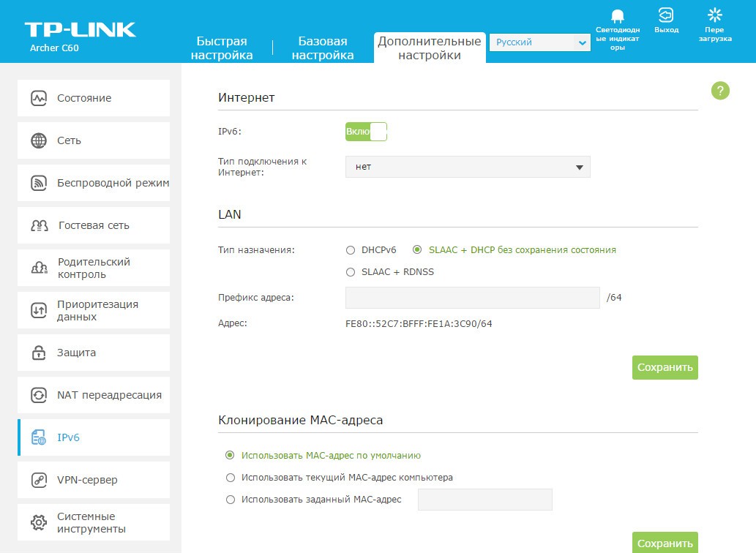Open the Состояние status section icon
The height and width of the screenshot is (553, 756).
(x=39, y=98)
